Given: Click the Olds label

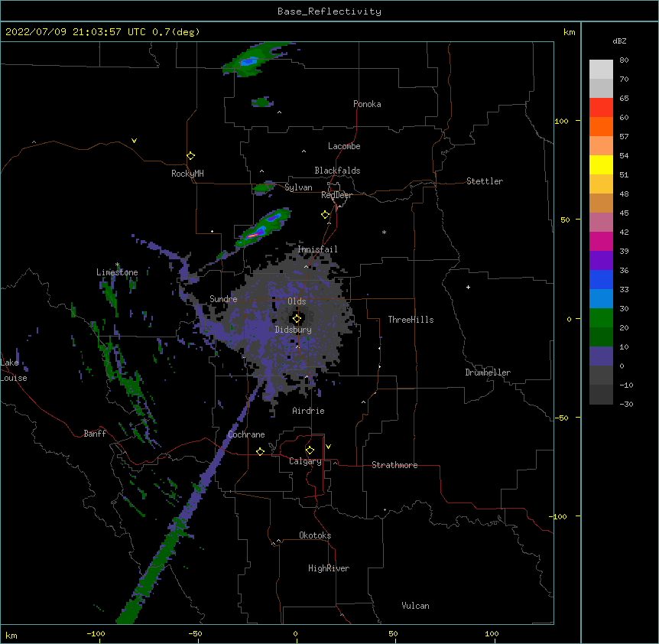Looking at the screenshot, I should pyautogui.click(x=297, y=301).
